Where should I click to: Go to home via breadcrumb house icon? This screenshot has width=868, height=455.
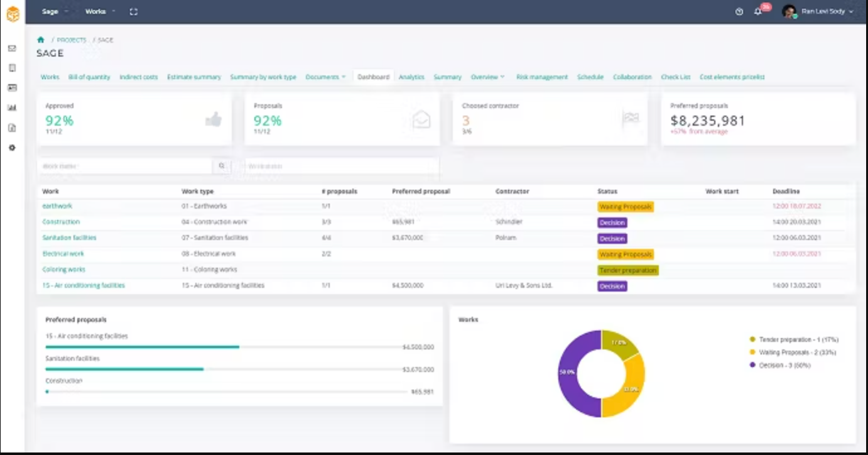[41, 40]
